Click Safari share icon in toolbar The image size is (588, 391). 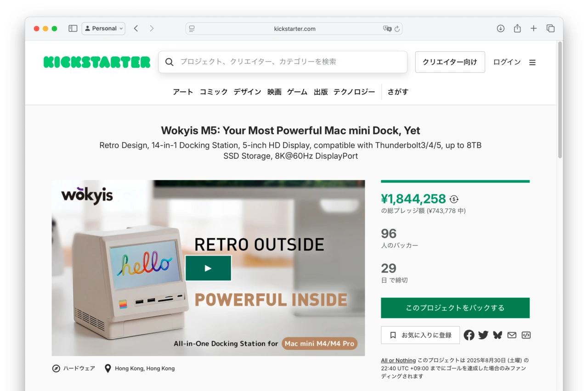coord(517,28)
